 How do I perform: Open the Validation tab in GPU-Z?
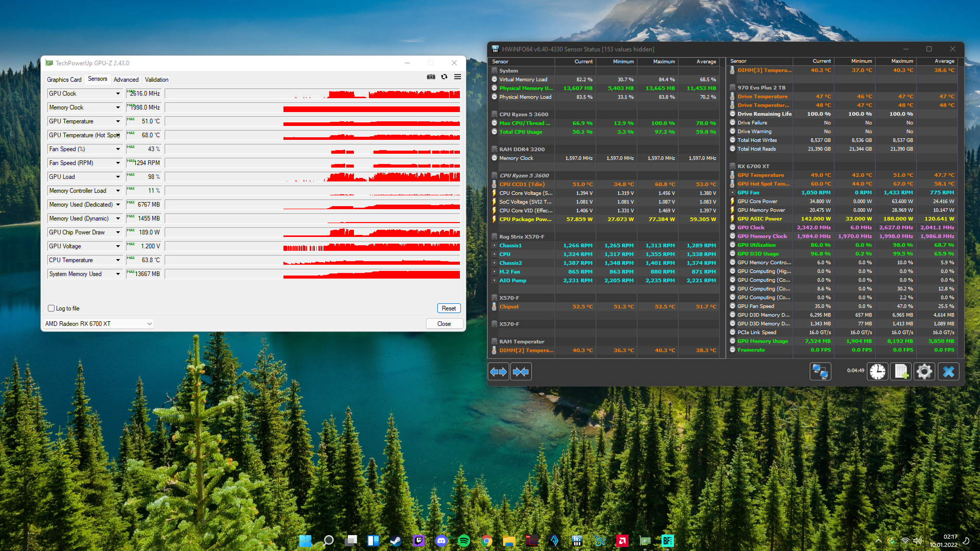(x=156, y=80)
